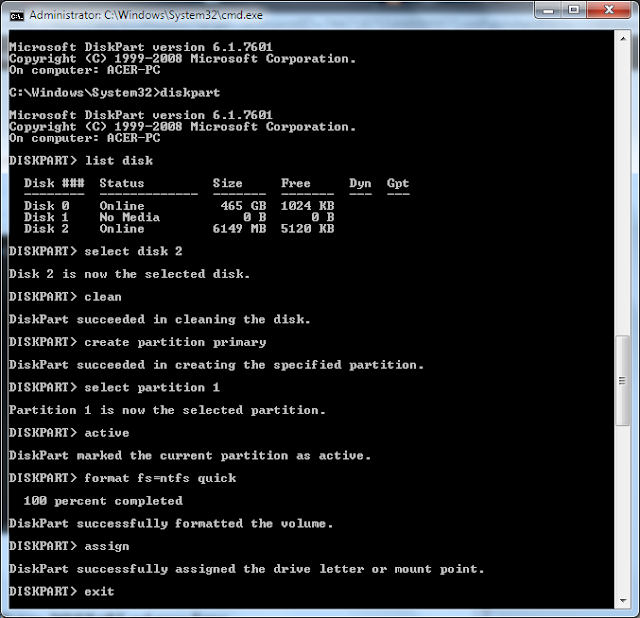This screenshot has height=618, width=640.
Task: Click the 'Size' column header
Action: click(x=227, y=183)
